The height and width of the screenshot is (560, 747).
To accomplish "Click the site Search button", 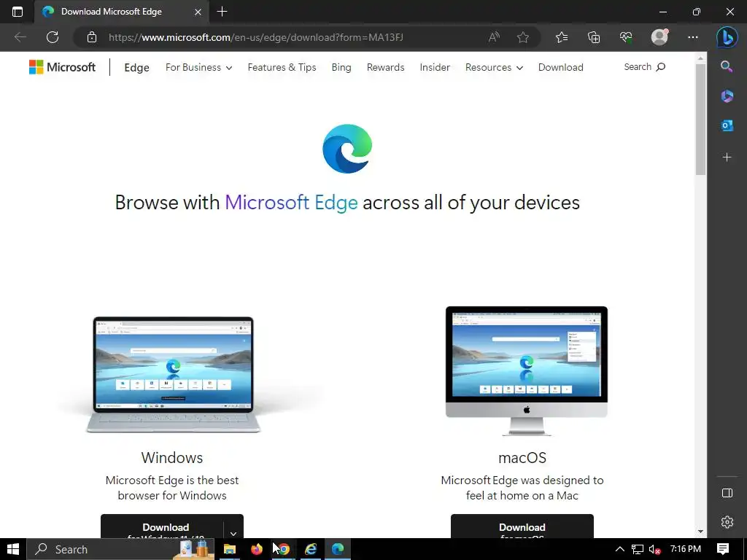I will [645, 67].
